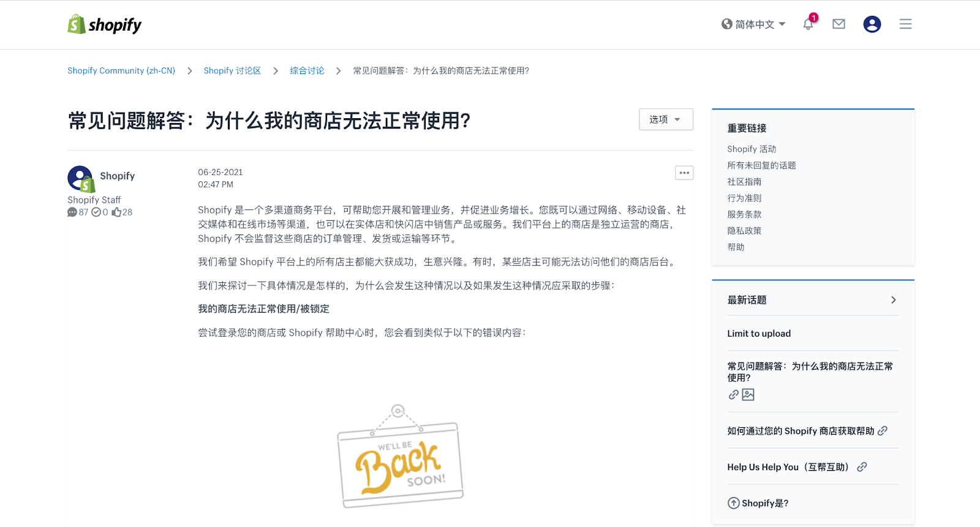Open 社区指南 link
Image resolution: width=980 pixels, height=527 pixels.
click(x=744, y=182)
